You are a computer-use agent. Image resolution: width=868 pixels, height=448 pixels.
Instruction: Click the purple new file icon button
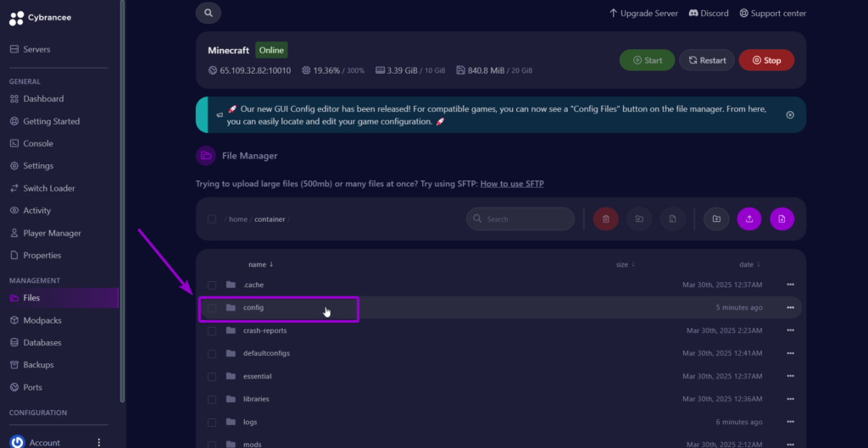(x=782, y=219)
